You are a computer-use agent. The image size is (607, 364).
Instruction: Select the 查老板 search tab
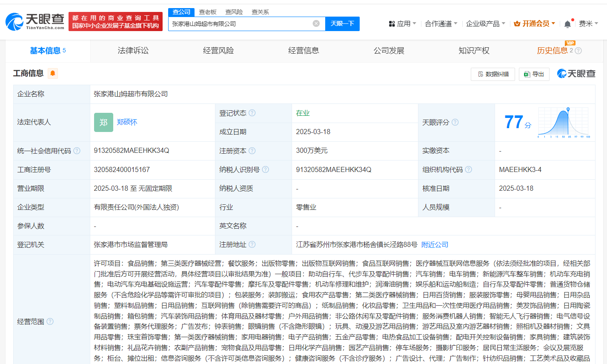[x=208, y=12]
